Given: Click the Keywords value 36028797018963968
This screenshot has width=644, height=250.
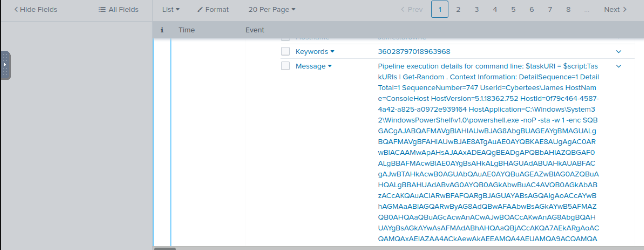Looking at the screenshot, I should coord(414,51).
